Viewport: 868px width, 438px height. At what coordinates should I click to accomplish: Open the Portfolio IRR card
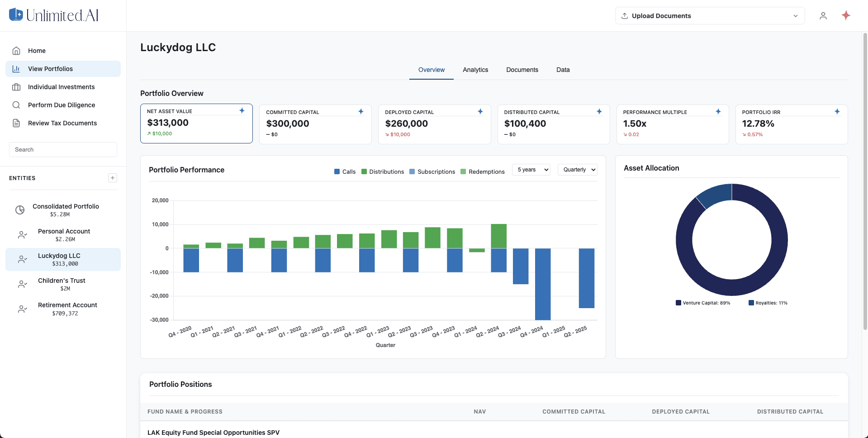(792, 124)
